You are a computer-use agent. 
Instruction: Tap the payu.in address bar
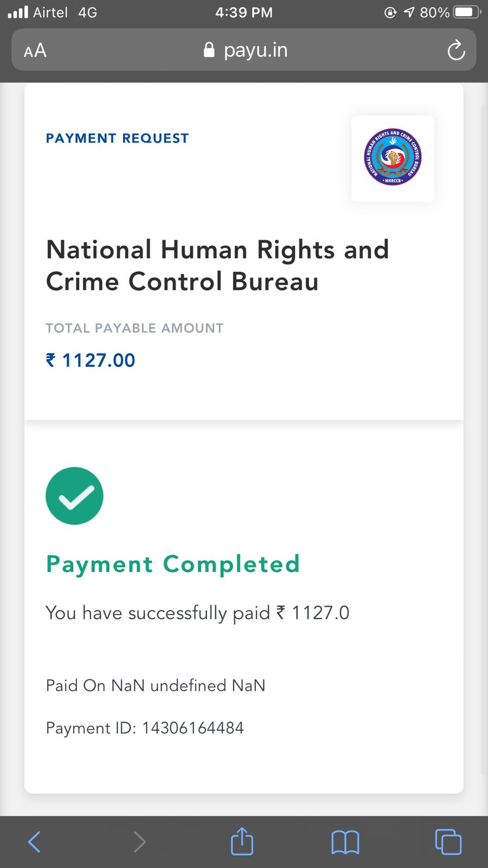pos(255,50)
